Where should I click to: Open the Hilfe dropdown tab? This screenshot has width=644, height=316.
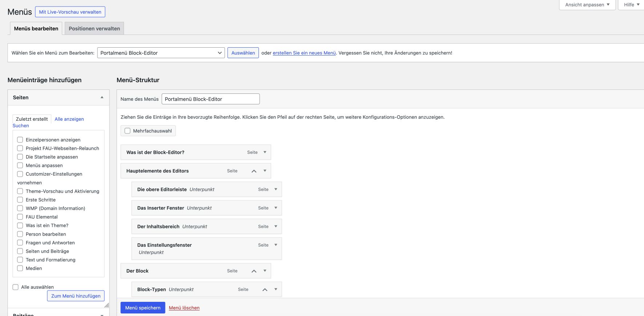(631, 5)
